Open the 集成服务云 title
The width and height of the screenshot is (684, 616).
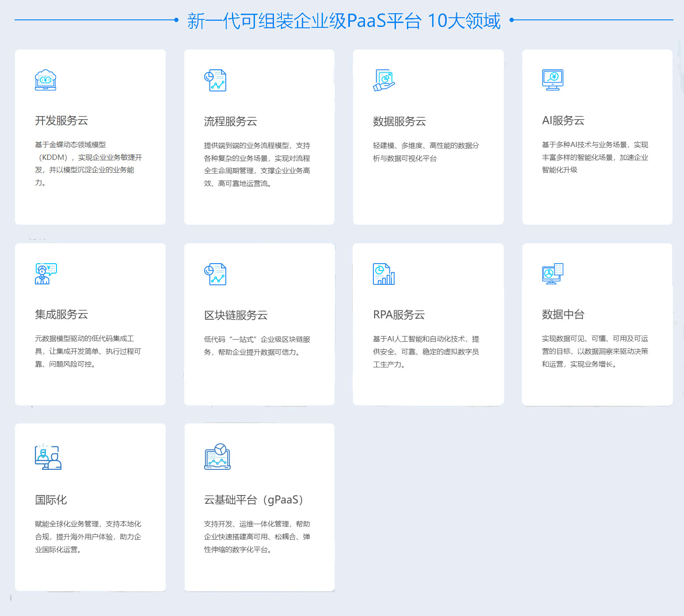(x=61, y=314)
